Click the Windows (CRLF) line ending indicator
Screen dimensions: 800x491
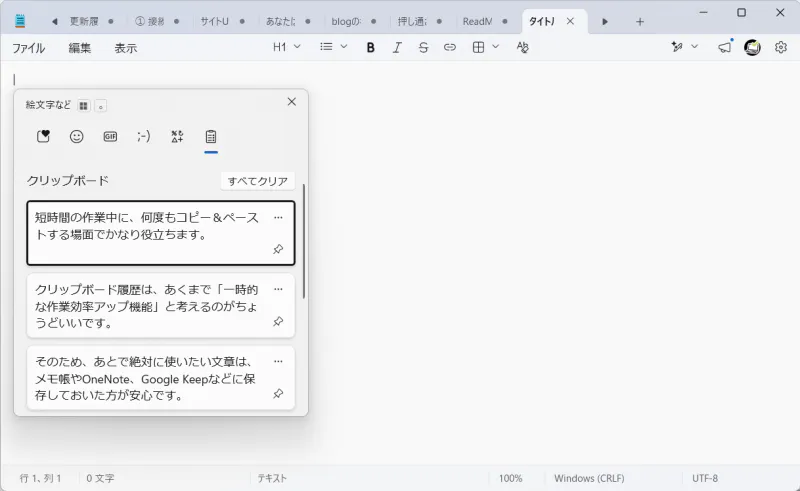(589, 478)
